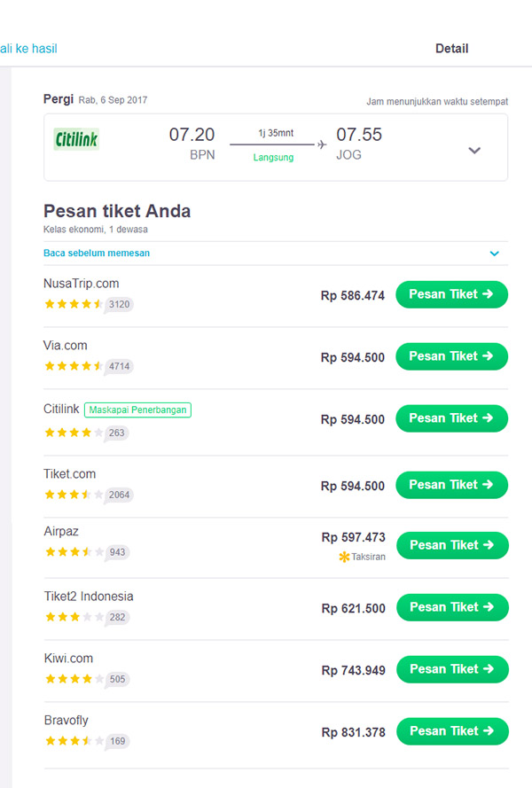
Task: Click the Citilink airline logo
Action: click(x=76, y=140)
